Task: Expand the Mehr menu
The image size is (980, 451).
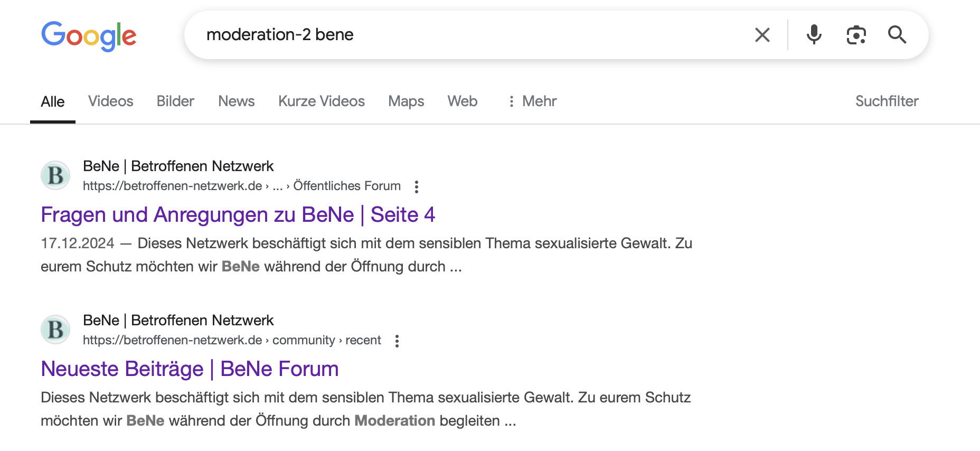Action: [532, 101]
